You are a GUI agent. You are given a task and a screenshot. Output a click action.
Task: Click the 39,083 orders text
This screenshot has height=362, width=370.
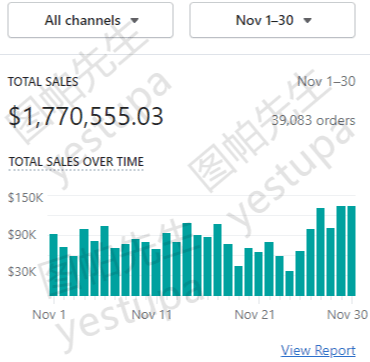pyautogui.click(x=313, y=120)
